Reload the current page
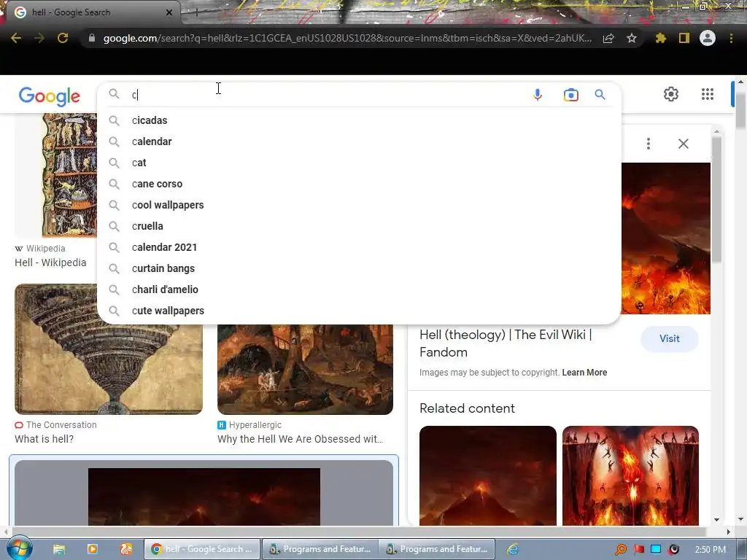 pyautogui.click(x=63, y=38)
